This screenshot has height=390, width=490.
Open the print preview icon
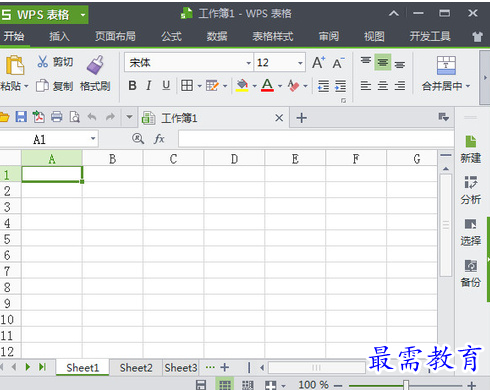click(x=74, y=117)
